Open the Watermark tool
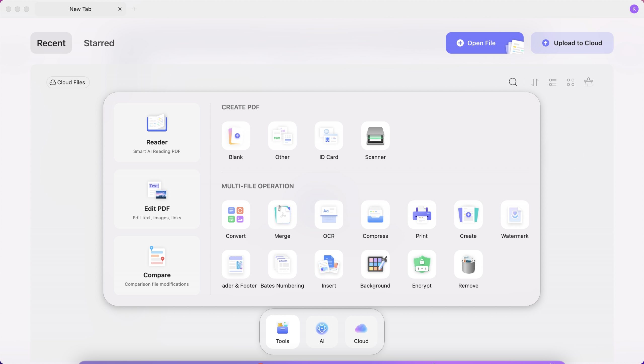Screen dimensions: 644x364 coord(515,215)
